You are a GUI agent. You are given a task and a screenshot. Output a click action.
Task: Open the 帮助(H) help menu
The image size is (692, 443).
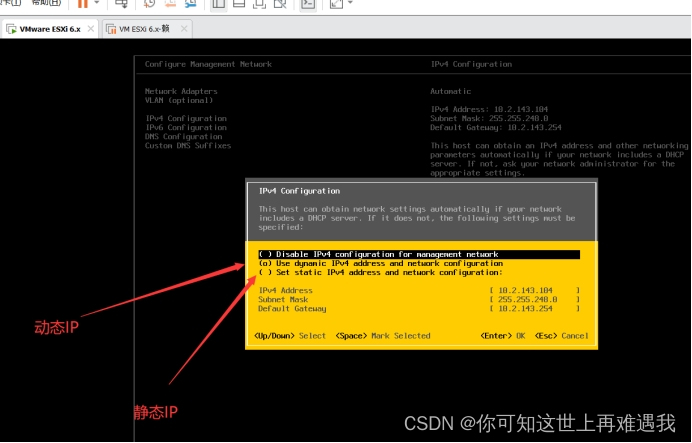click(46, 2)
